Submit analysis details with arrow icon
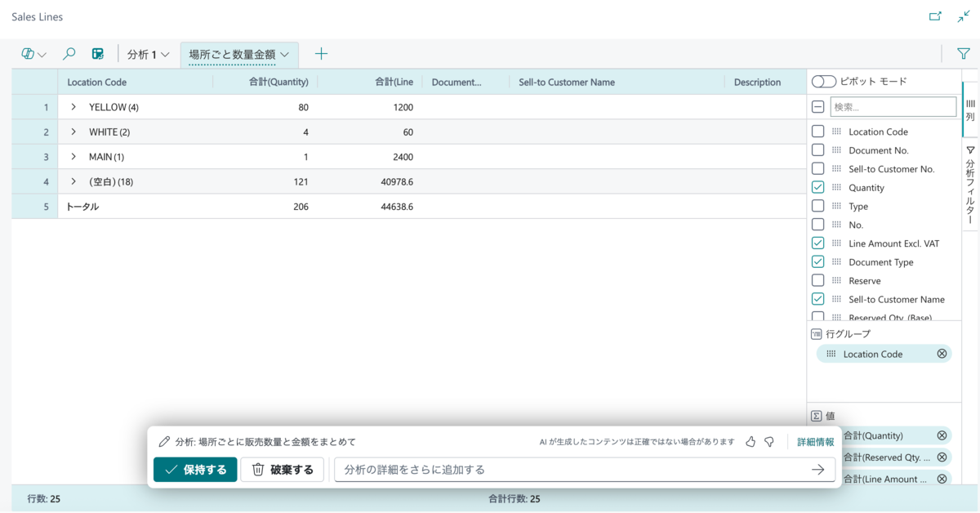The width and height of the screenshot is (980, 513). click(817, 470)
